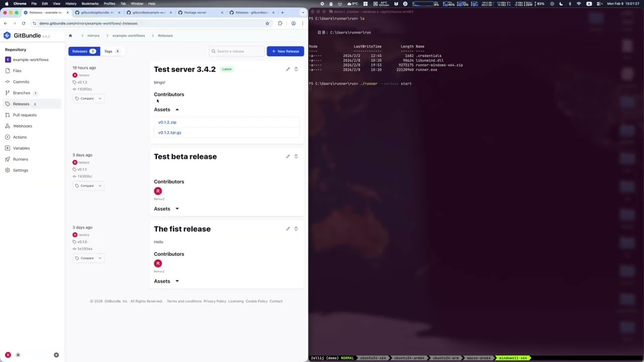Toggle the light/dark theme sun icon
Image resolution: width=644 pixels, height=362 pixels.
click(18, 355)
